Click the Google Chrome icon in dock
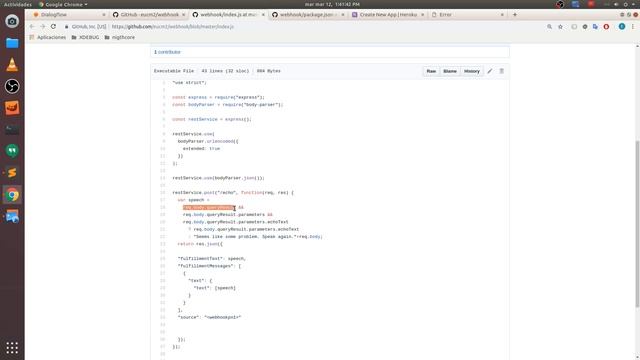 [x=12, y=195]
